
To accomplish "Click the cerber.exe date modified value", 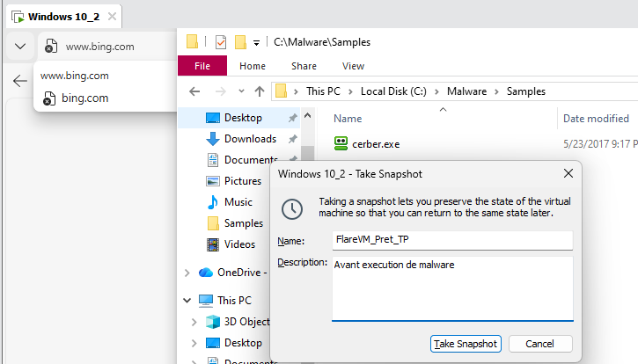I will click(600, 144).
